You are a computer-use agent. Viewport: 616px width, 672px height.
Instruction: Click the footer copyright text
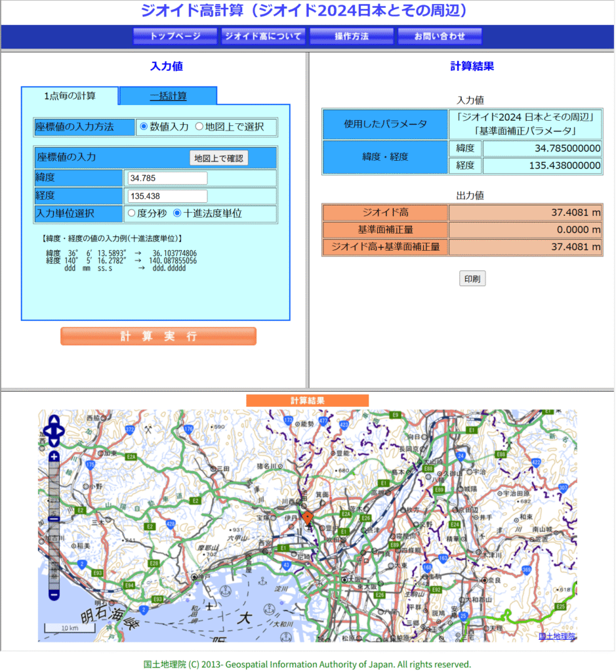307,664
